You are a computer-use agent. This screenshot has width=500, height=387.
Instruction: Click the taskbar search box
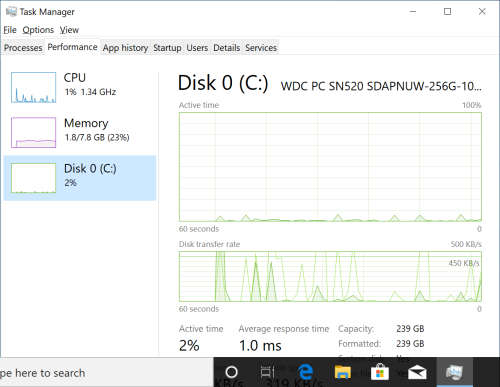tap(107, 373)
